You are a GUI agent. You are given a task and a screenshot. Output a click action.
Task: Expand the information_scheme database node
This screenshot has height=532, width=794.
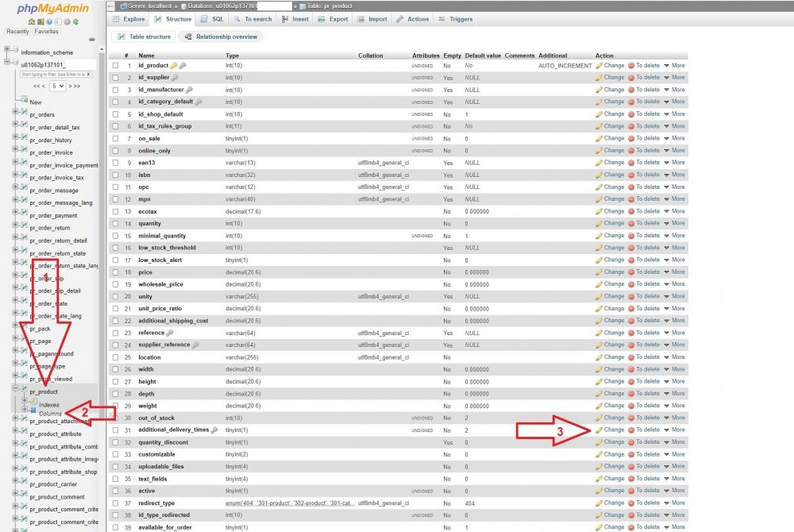(x=7, y=49)
